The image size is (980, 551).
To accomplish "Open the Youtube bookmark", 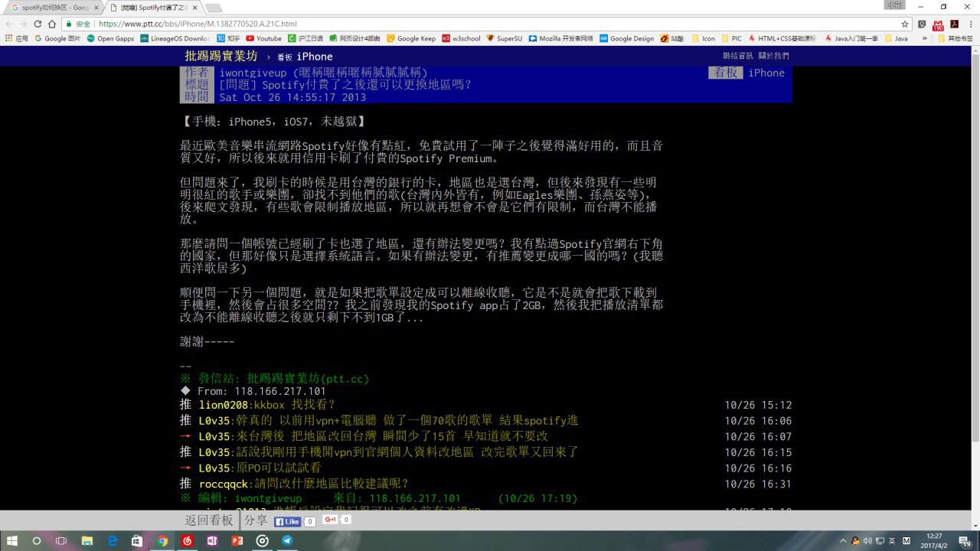I will click(263, 38).
